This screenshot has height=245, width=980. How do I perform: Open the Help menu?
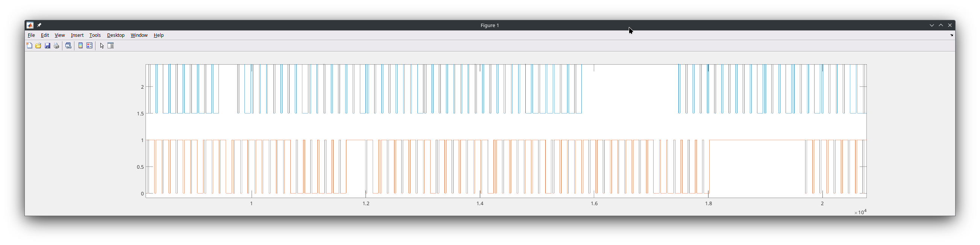coord(159,35)
